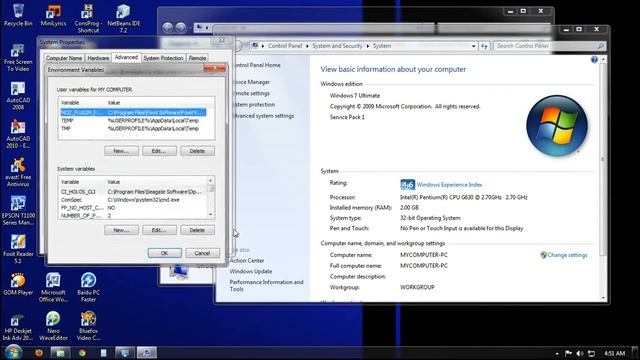Screen dimensions: 640x360
Task: Click the system variables list scroll-up arrow
Action: coord(211,180)
